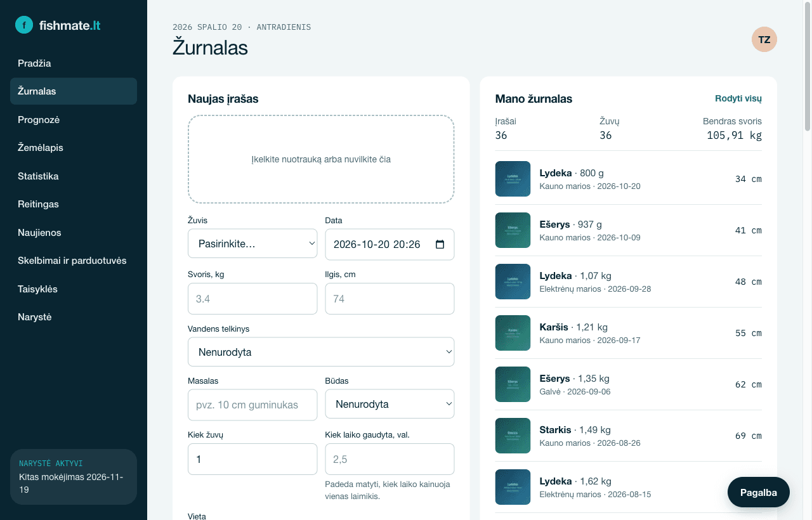Image resolution: width=812 pixels, height=520 pixels.
Task: Go to Pradžia in the sidebar
Action: coord(74,63)
